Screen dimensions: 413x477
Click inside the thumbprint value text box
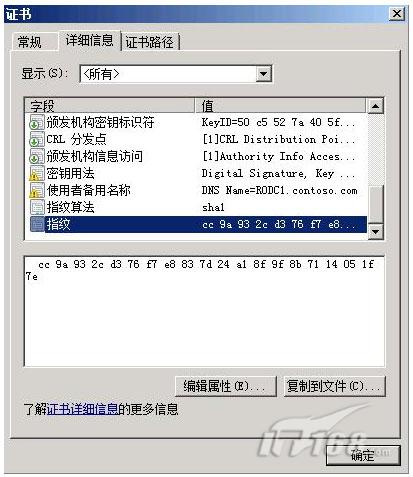pyautogui.click(x=204, y=311)
